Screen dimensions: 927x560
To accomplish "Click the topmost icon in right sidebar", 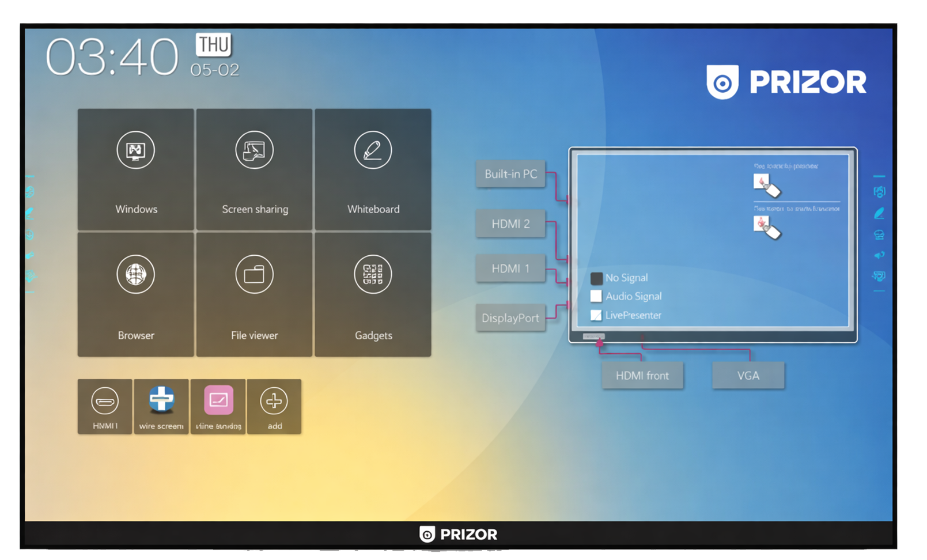I will tap(879, 192).
